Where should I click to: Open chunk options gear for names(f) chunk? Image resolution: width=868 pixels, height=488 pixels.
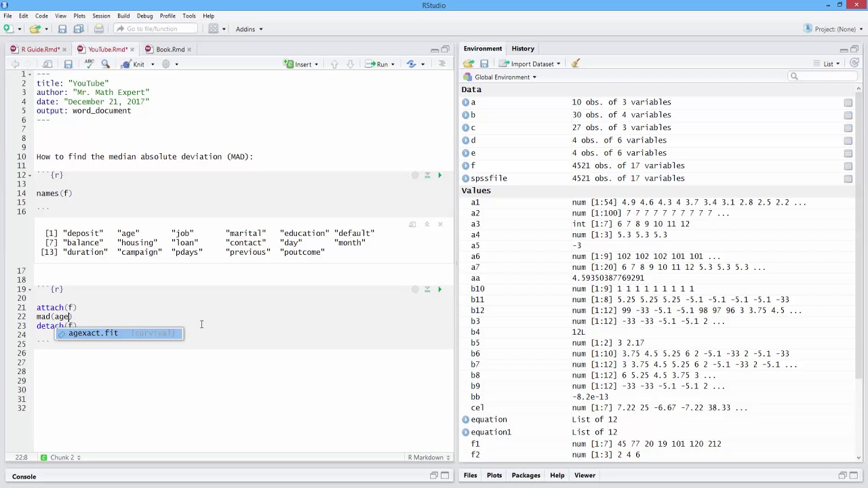pyautogui.click(x=415, y=176)
